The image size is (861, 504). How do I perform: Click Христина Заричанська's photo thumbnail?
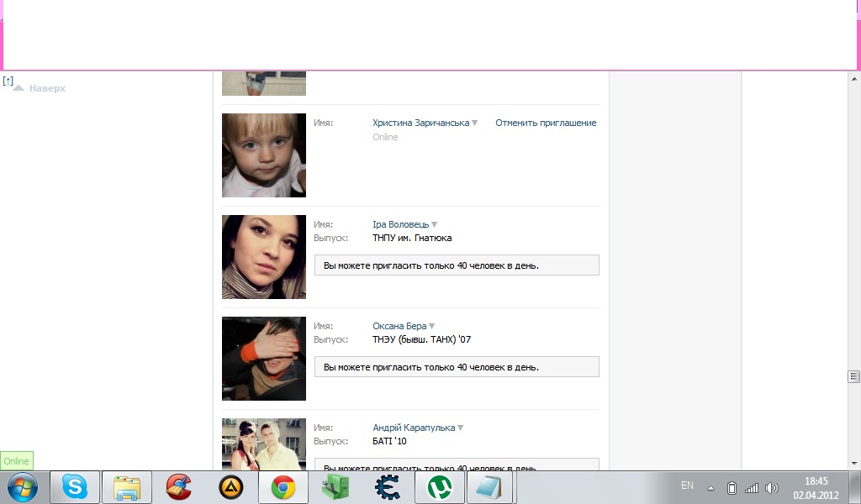click(263, 155)
